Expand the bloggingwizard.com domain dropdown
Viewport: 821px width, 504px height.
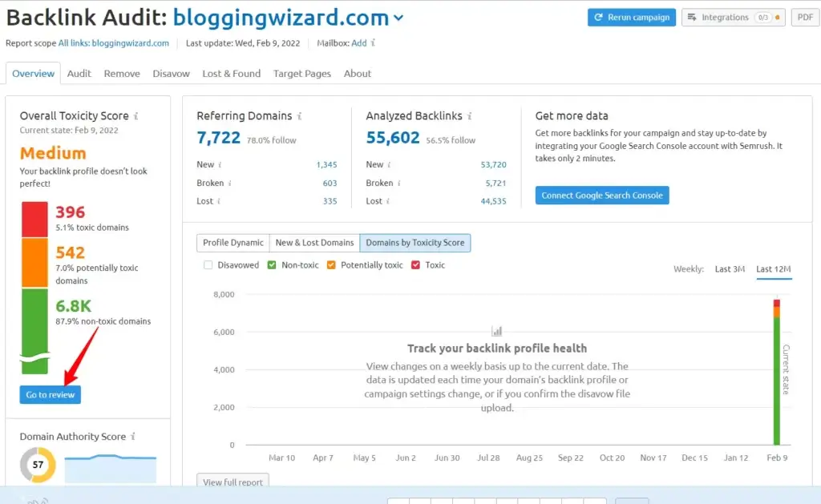click(x=399, y=18)
